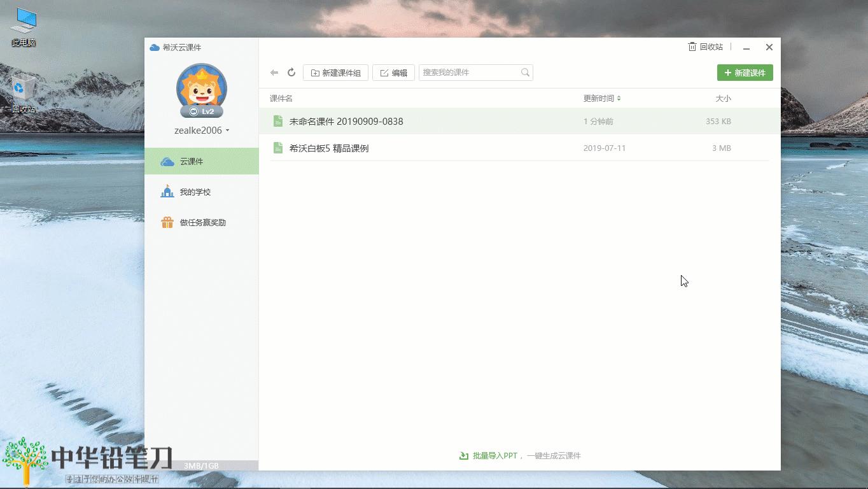868x489 pixels.
Task: Click the 编辑 button
Action: point(393,72)
